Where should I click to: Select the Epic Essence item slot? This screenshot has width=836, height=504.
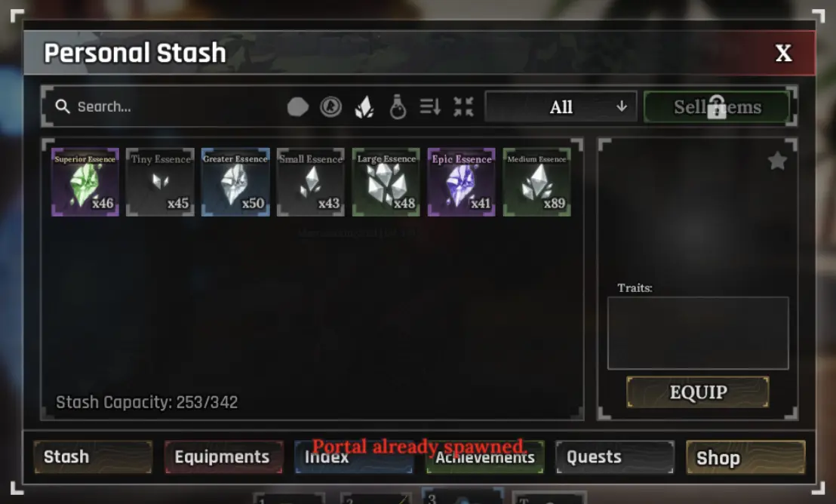pos(461,182)
